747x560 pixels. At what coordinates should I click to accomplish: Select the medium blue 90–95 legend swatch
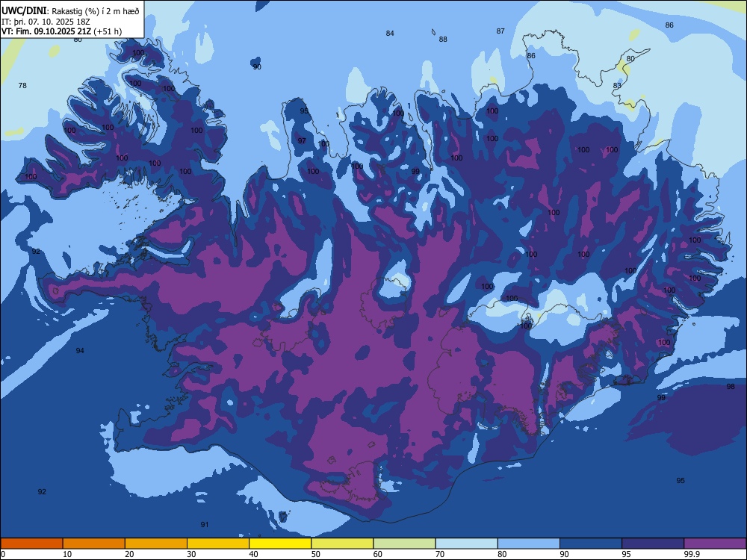click(x=591, y=544)
